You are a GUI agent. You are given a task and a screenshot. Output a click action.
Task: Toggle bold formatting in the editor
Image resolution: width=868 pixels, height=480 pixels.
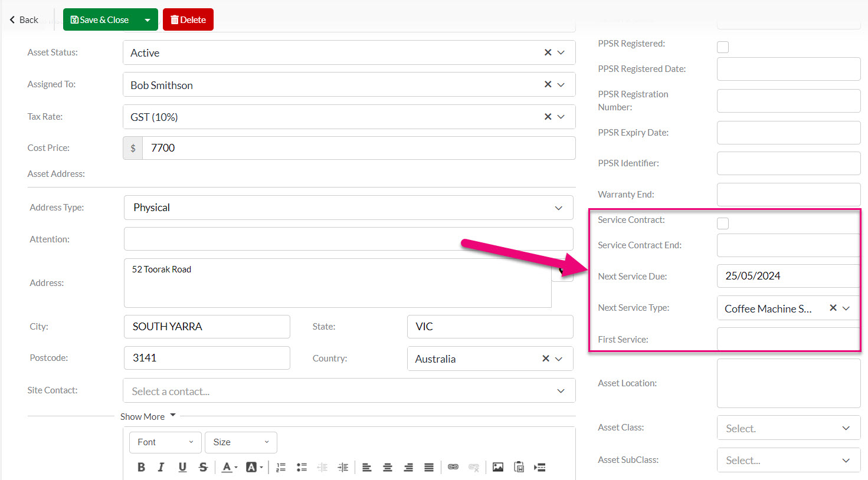point(141,467)
